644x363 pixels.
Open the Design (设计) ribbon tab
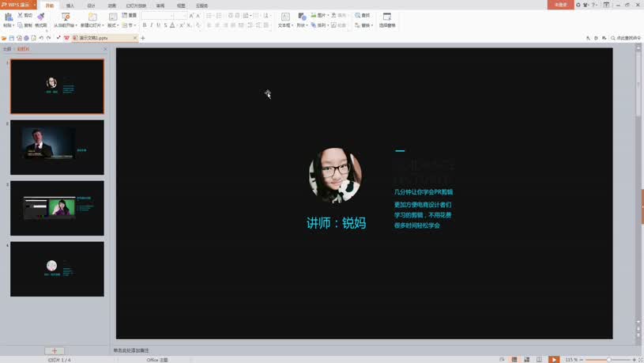(91, 6)
